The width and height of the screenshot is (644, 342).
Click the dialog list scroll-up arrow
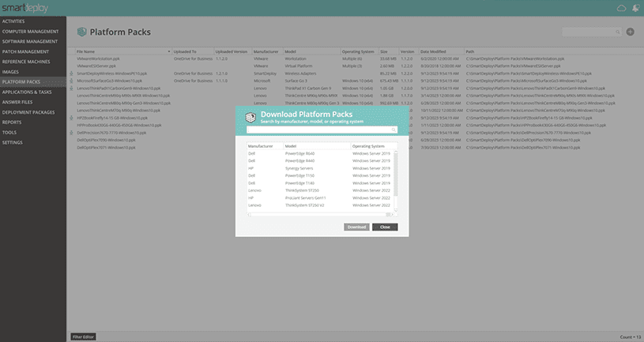396,152
